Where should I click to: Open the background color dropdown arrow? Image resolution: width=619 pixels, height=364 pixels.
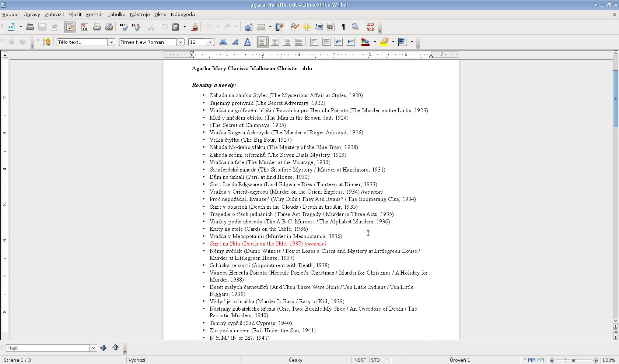point(412,42)
